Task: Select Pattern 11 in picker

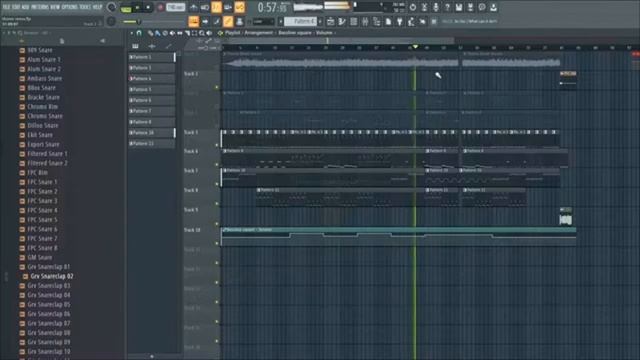Action: pyautogui.click(x=152, y=143)
